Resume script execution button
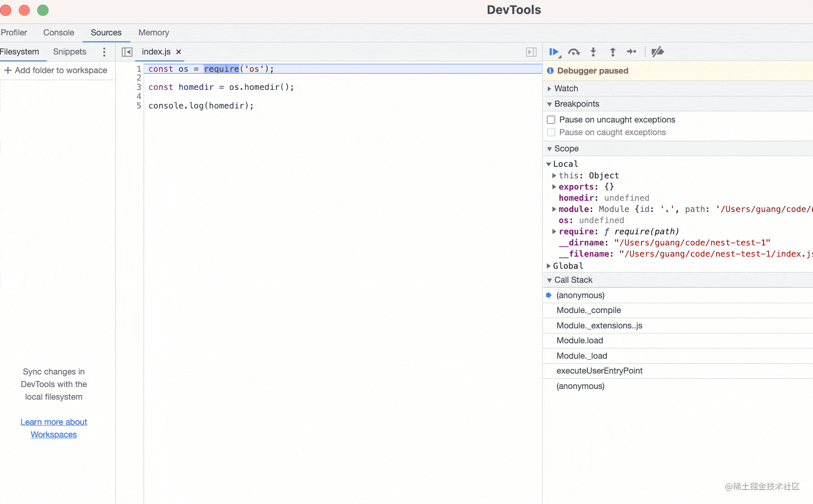This screenshot has width=813, height=504. coord(554,52)
